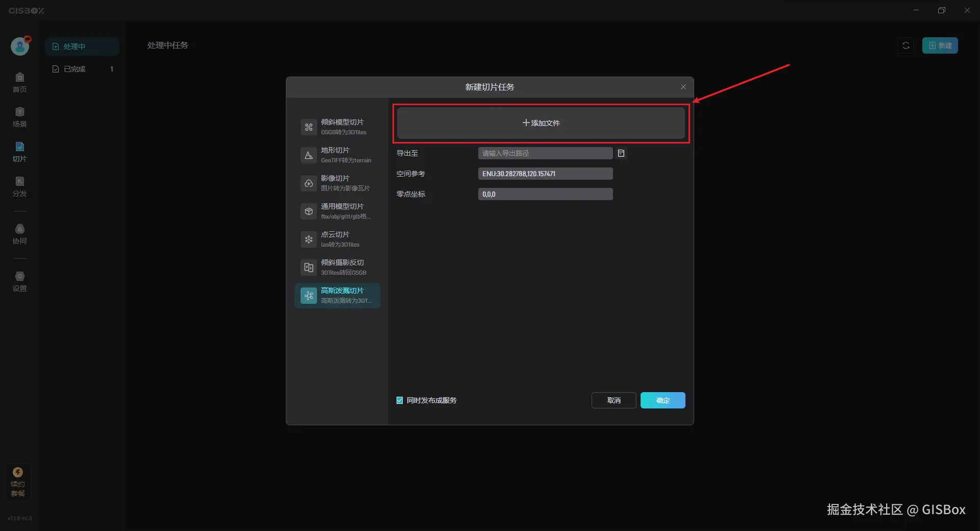Click the 高斯泼溅切片 type icon

(x=308, y=296)
